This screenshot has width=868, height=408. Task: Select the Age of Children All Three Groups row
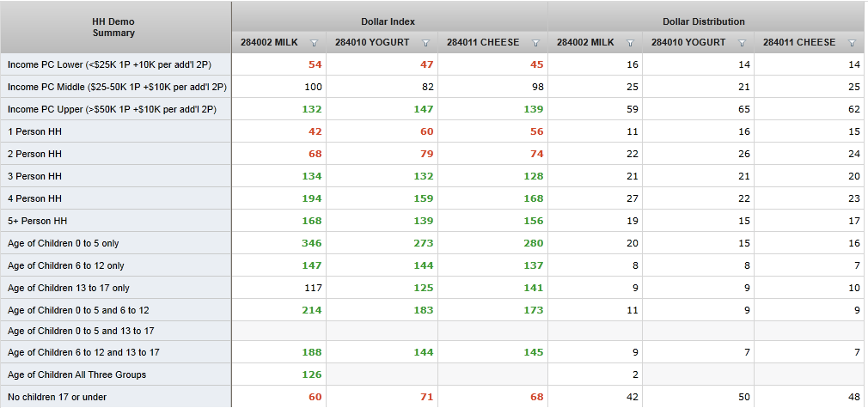76,375
